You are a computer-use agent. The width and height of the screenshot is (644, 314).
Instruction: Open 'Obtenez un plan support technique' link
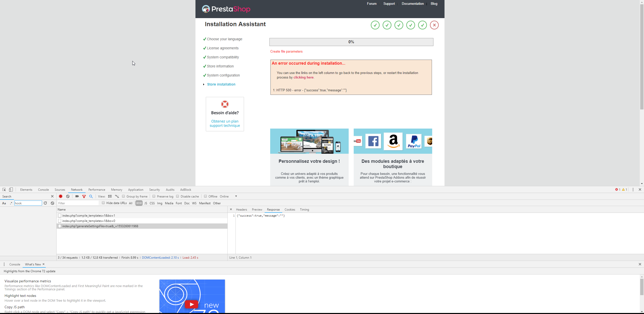point(225,124)
